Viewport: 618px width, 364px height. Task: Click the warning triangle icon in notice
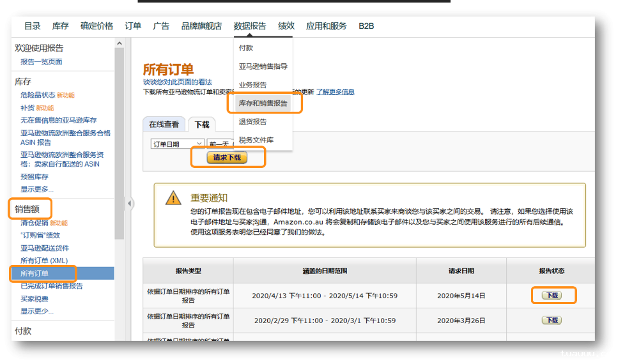click(173, 198)
